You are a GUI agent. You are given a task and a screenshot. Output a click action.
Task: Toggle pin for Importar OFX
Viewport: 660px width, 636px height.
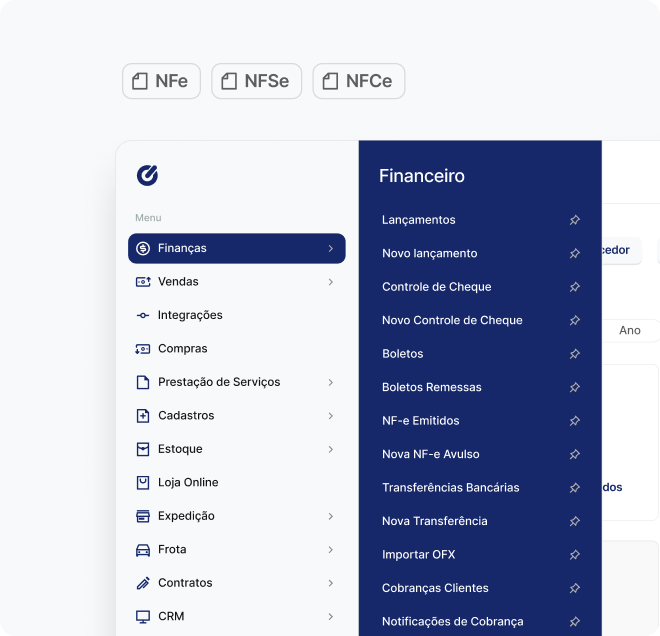(x=574, y=555)
